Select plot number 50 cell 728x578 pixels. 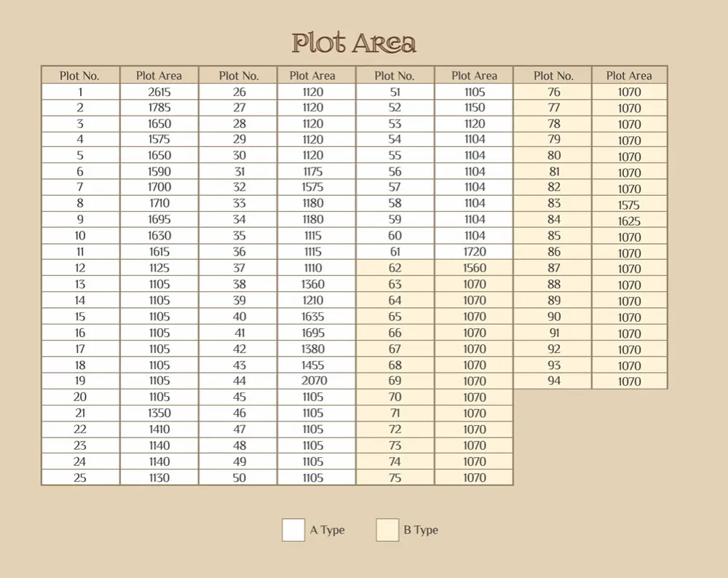240,478
